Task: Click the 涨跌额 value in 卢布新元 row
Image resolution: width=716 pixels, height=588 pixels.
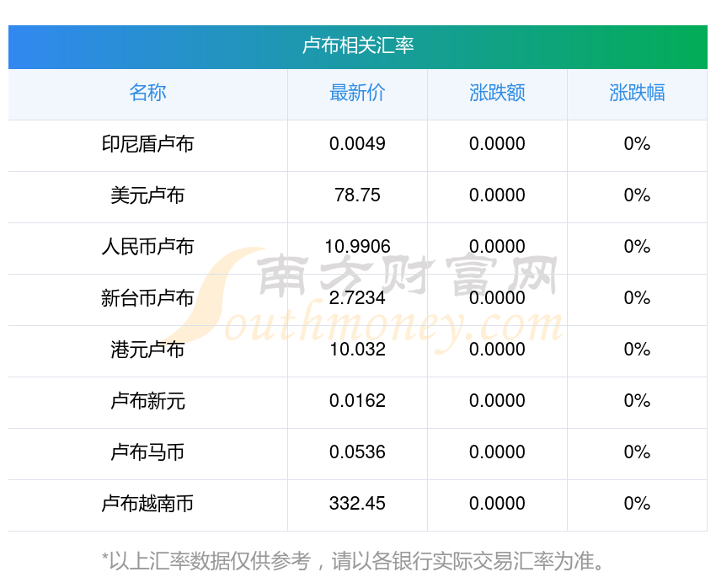Action: 497,401
